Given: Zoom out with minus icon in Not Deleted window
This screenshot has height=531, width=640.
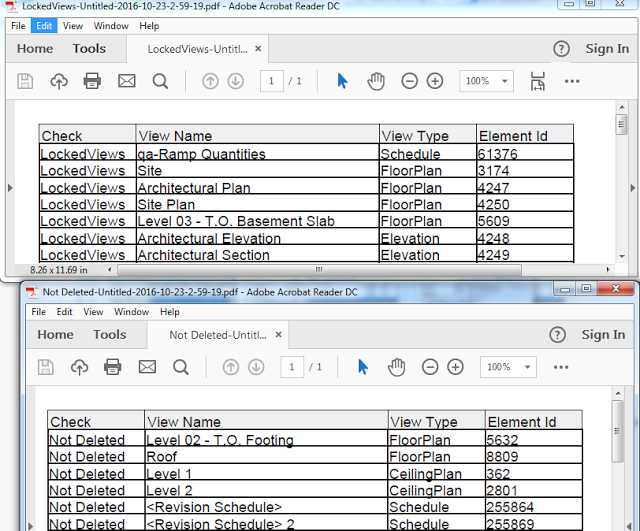Looking at the screenshot, I should (x=430, y=367).
